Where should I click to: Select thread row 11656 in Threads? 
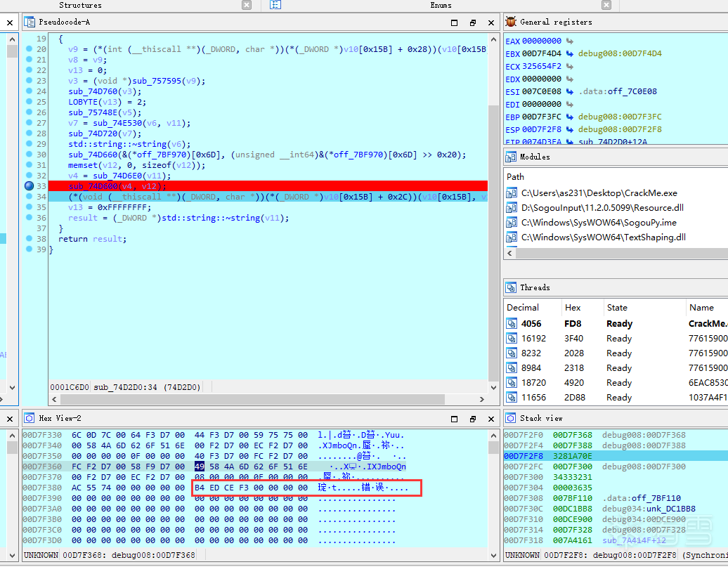(x=616, y=398)
